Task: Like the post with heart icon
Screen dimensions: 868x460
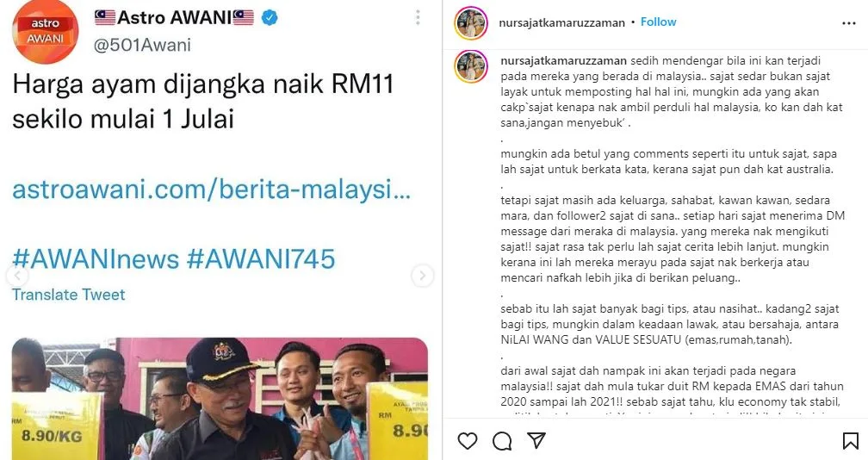Action: click(468, 441)
